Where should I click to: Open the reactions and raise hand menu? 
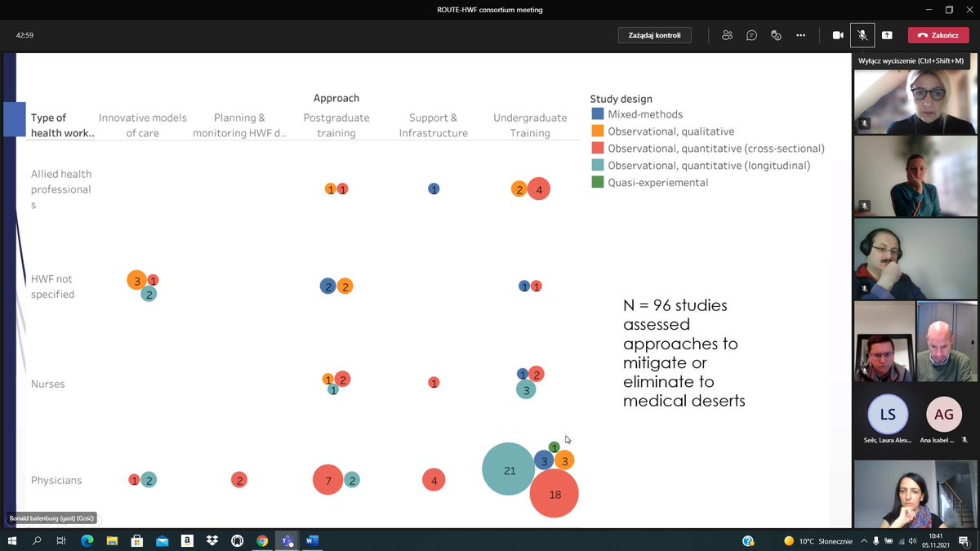pos(777,35)
